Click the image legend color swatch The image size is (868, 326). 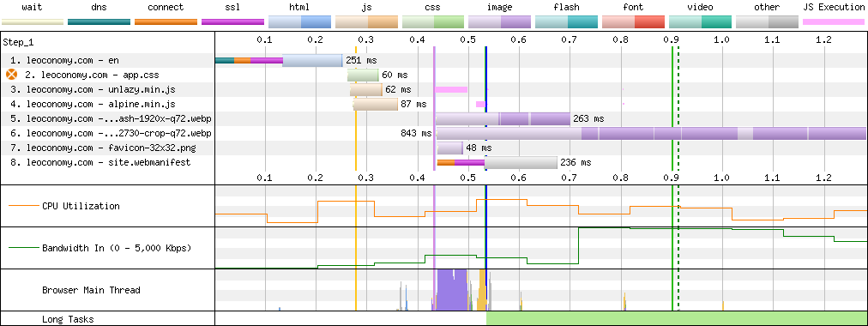(500, 22)
